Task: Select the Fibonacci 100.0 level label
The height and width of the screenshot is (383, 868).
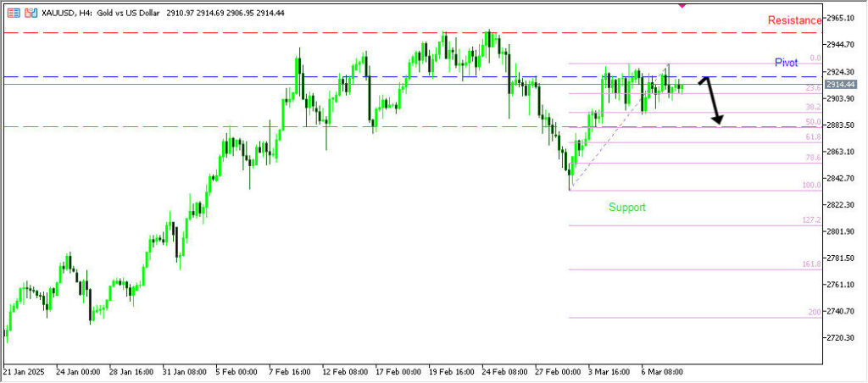Action: [811, 185]
